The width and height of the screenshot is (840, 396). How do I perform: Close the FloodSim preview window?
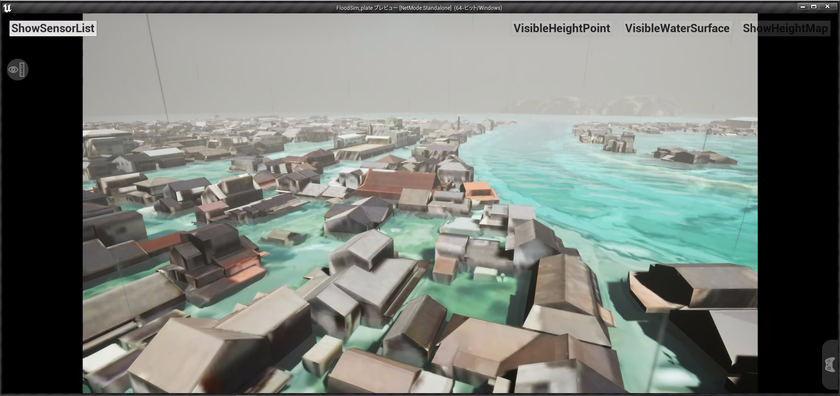(828, 6)
